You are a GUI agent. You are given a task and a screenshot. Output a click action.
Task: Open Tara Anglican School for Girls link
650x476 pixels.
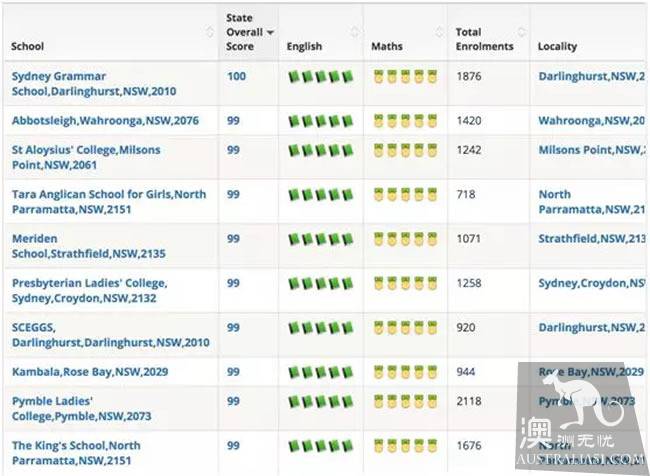click(109, 202)
